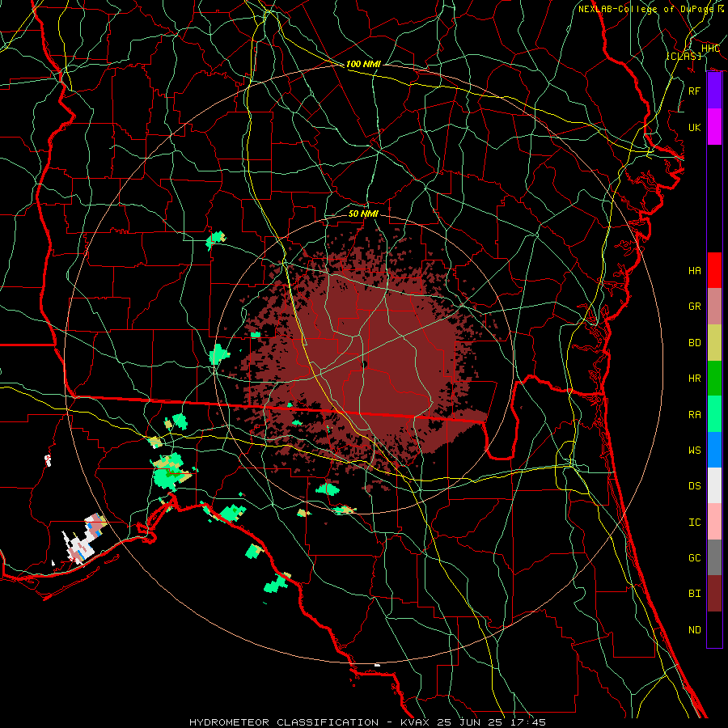Select the yellow BD legend swatch
The height and width of the screenshot is (728, 728).
[x=714, y=343]
